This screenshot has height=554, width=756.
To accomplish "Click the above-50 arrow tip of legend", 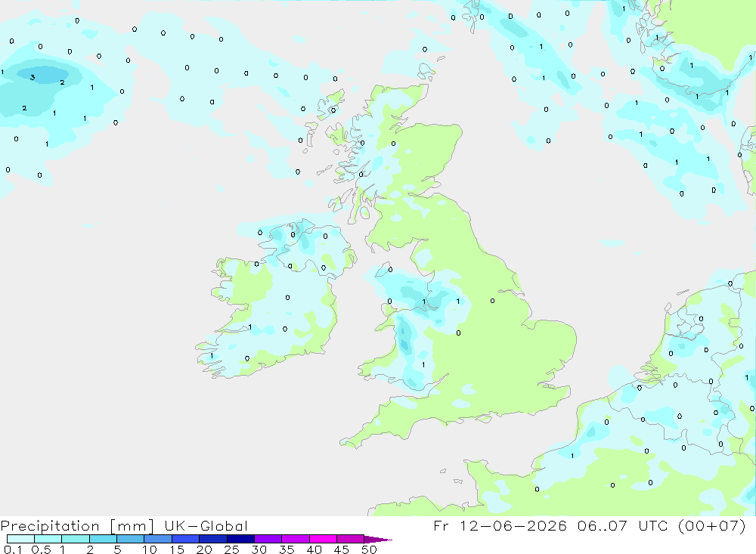I will [377, 539].
